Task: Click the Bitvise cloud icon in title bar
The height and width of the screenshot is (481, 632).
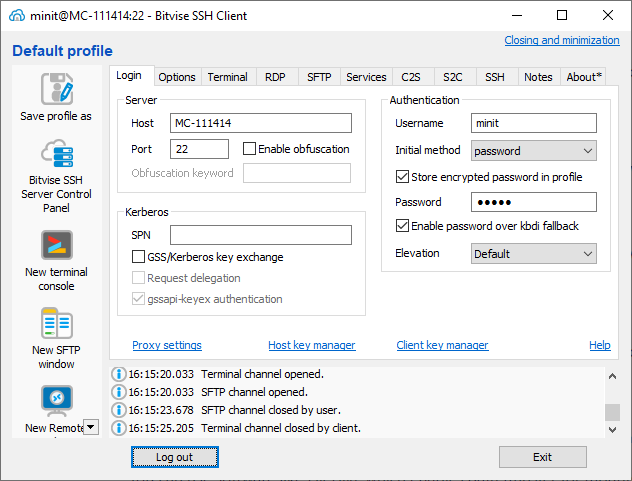Action: point(17,16)
